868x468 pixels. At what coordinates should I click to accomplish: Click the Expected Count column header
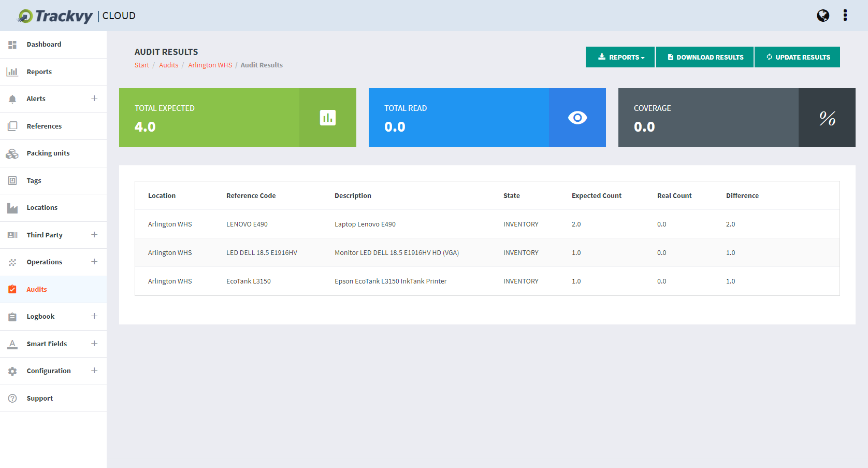tap(597, 196)
